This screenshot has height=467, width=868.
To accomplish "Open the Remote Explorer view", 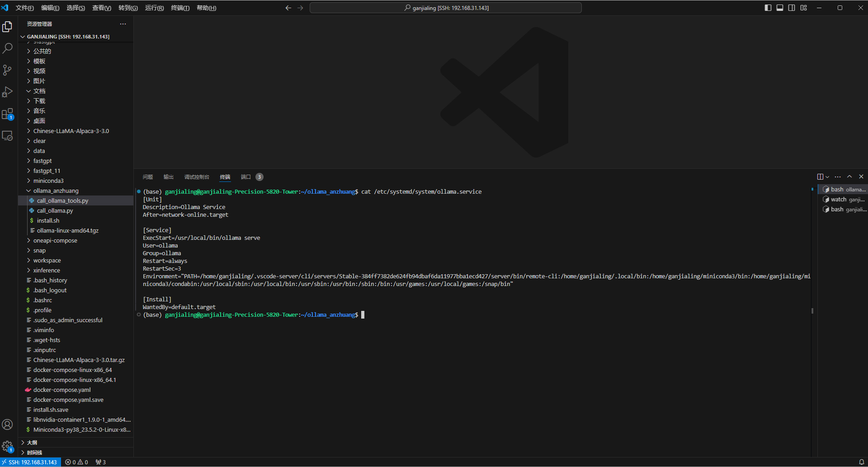I will click(7, 136).
